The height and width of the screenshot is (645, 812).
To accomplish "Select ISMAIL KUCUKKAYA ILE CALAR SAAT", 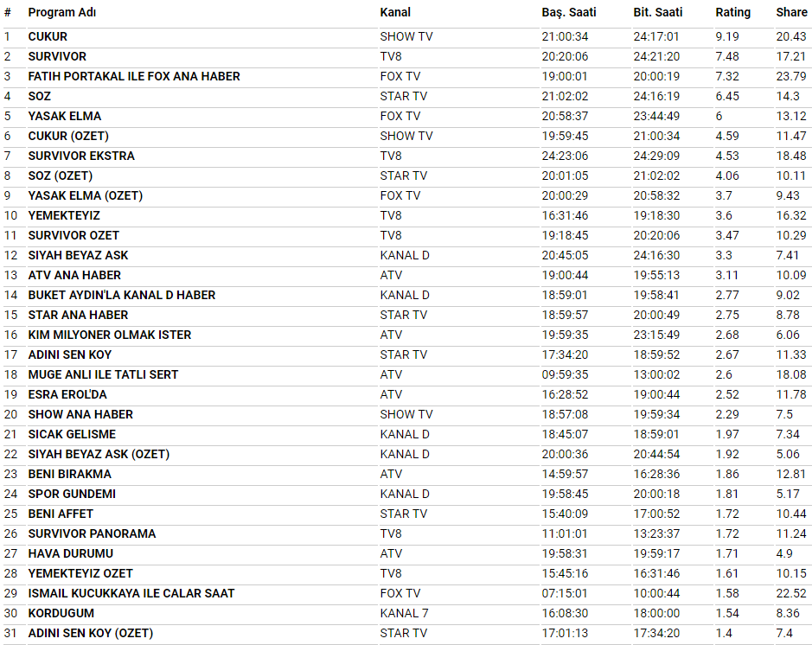I will click(x=131, y=593).
